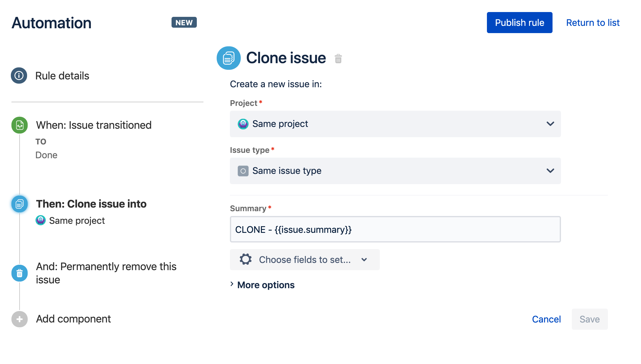Expand More options section
Viewport: 641px width, 364px height.
tap(262, 285)
